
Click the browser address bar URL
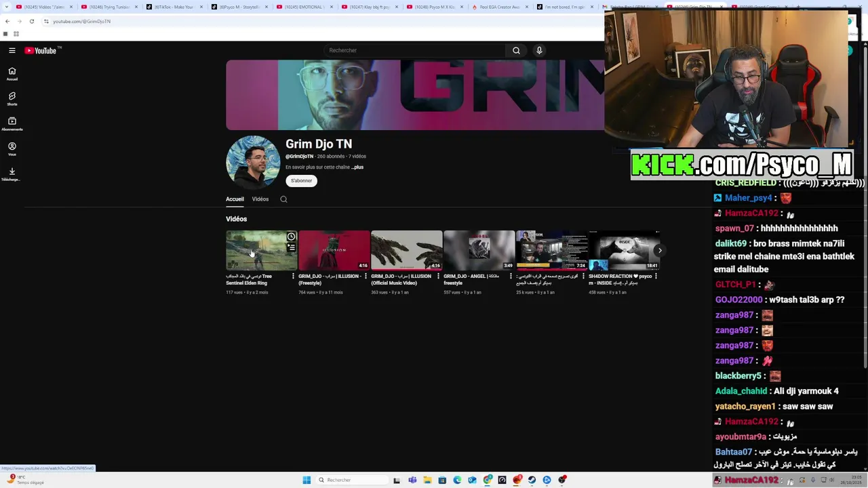tap(82, 21)
